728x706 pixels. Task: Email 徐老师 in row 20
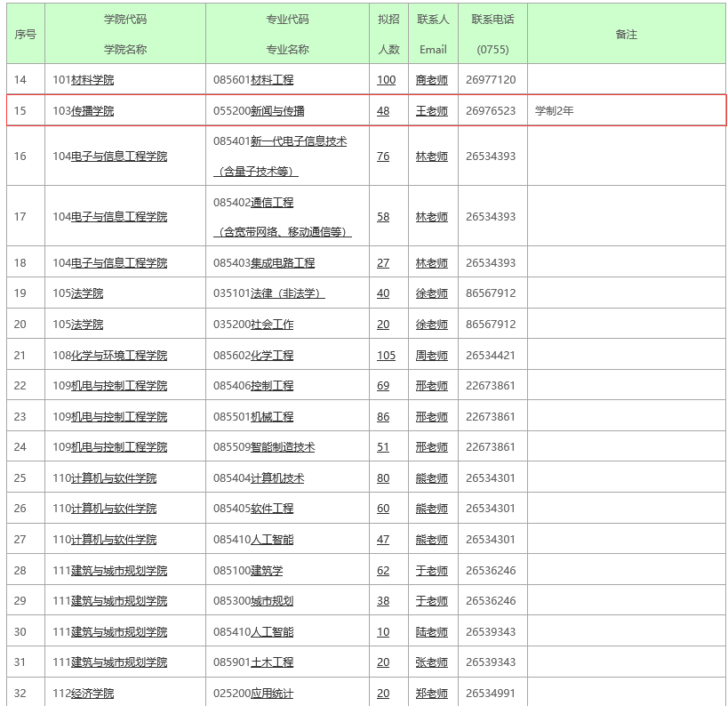[432, 325]
